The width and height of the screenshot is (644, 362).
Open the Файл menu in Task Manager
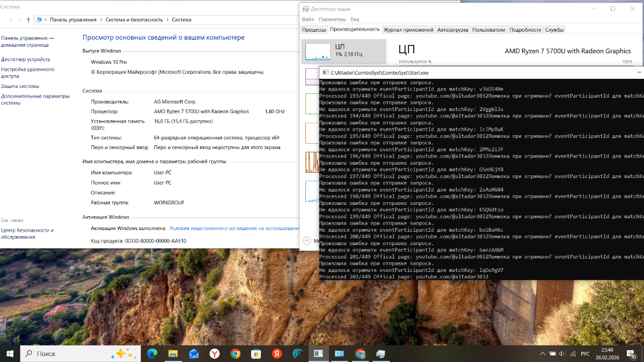(x=308, y=19)
